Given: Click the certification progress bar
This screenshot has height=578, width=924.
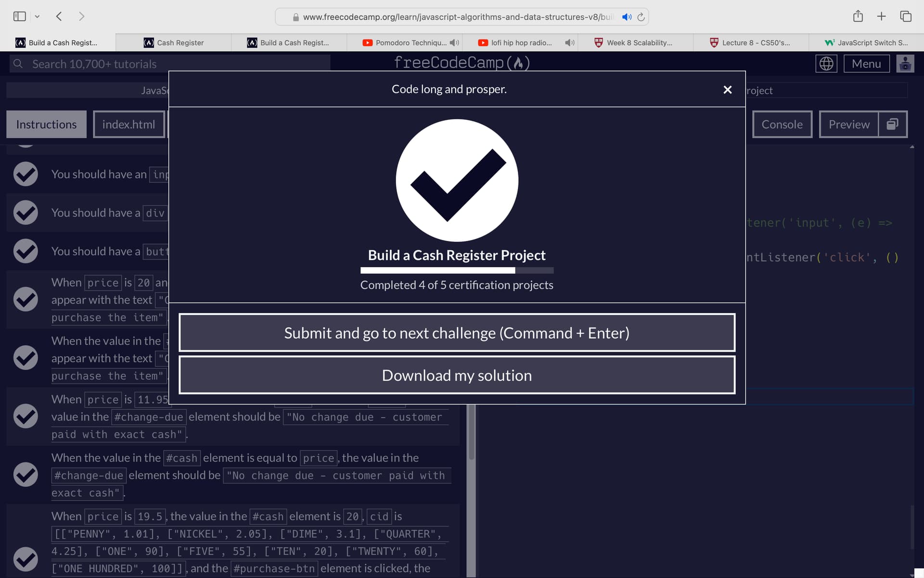Looking at the screenshot, I should coord(456,270).
